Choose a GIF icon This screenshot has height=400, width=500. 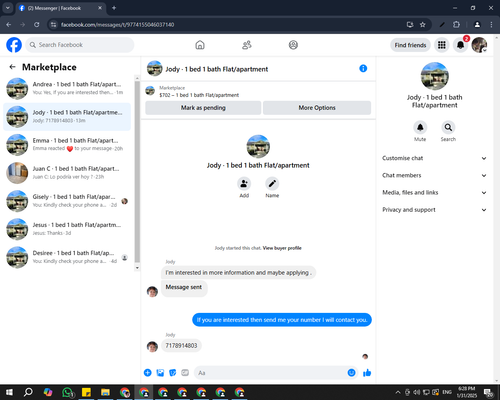pos(185,373)
